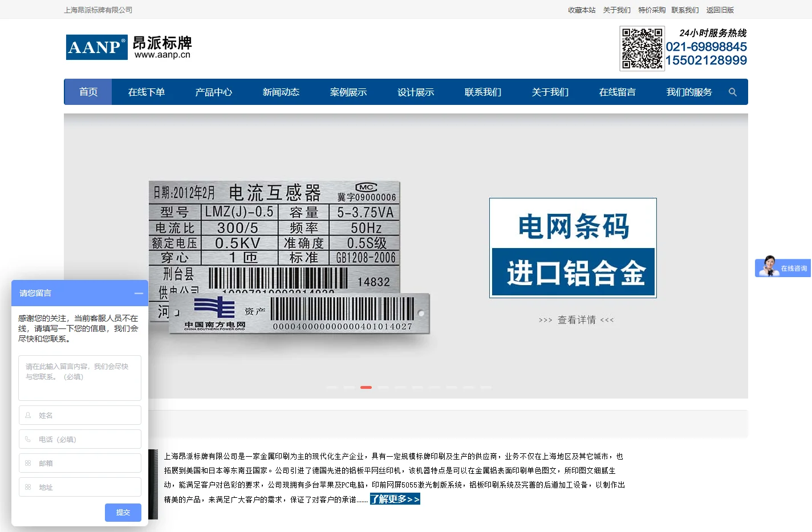Select the last carousel indicator dot
The width and height of the screenshot is (812, 532).
tap(486, 387)
